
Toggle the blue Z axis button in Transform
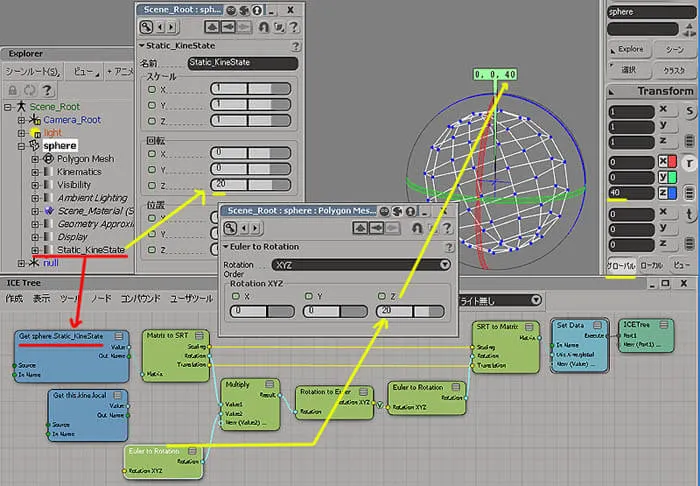tap(667, 193)
